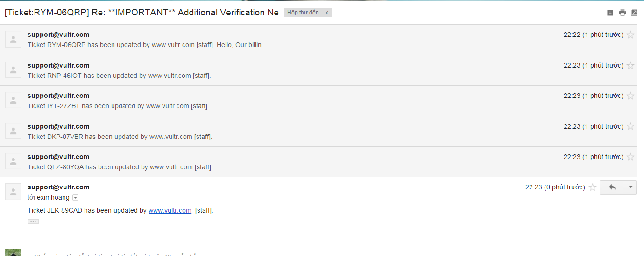Click the Hộp thư đến inbox label
Image resolution: width=644 pixels, height=256 pixels.
[x=303, y=13]
